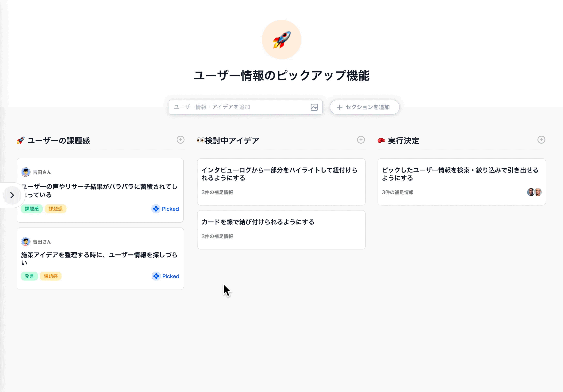Click image upload icon in input field
Image resolution: width=563 pixels, height=392 pixels.
click(x=314, y=107)
